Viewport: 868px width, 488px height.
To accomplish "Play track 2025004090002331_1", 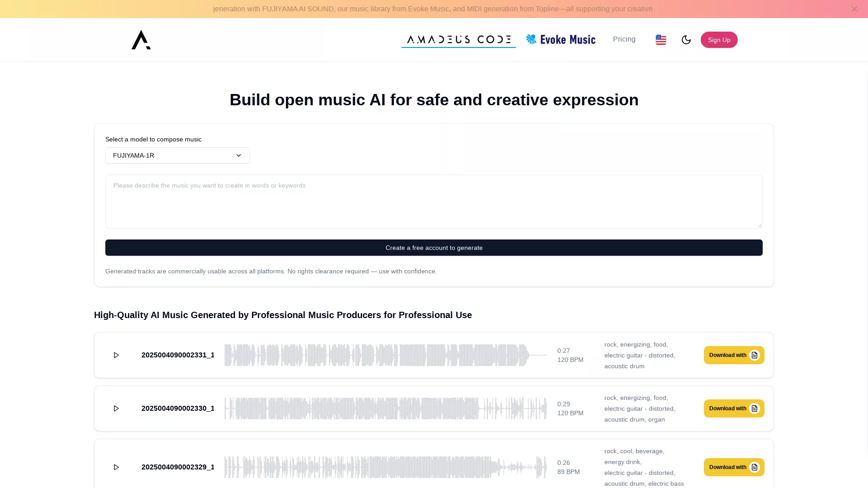I will point(116,355).
